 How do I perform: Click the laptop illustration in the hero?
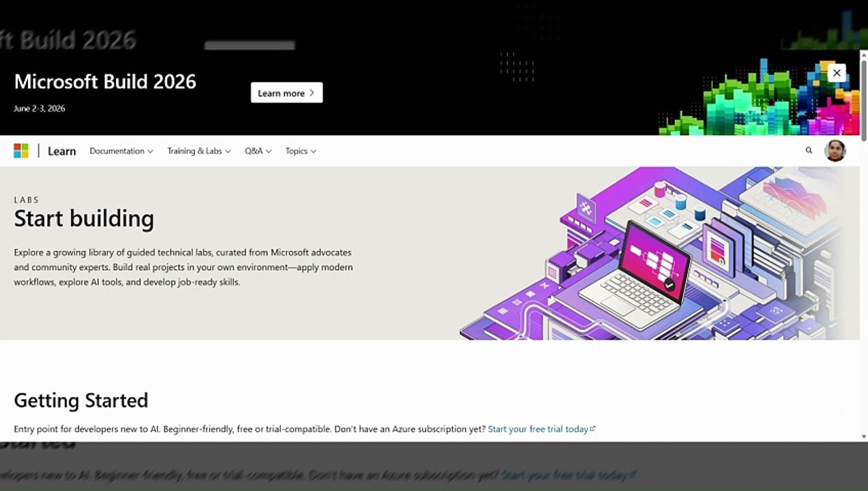click(x=636, y=276)
